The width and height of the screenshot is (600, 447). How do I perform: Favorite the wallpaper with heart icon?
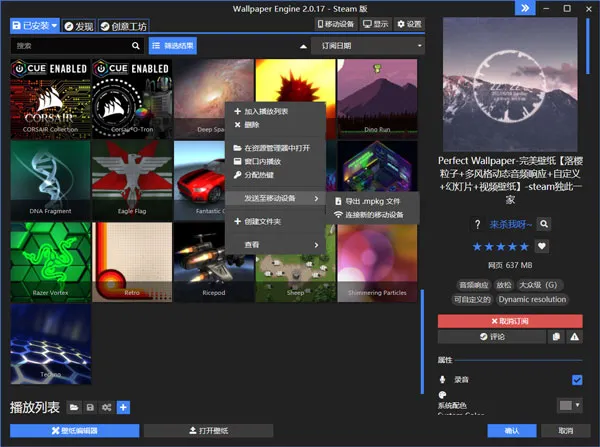click(x=542, y=246)
